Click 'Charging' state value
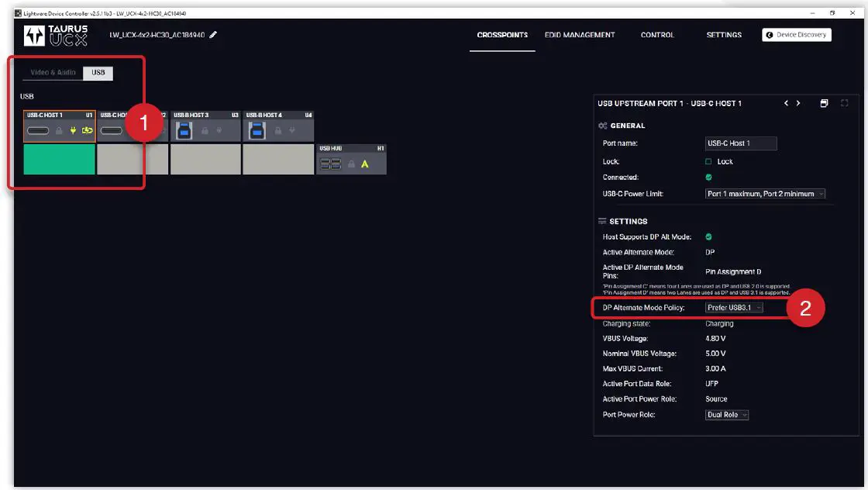Screen dimensions: 868x490 (x=719, y=323)
